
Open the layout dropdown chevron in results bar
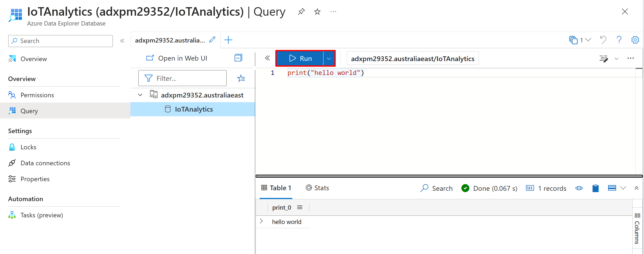pos(623,188)
